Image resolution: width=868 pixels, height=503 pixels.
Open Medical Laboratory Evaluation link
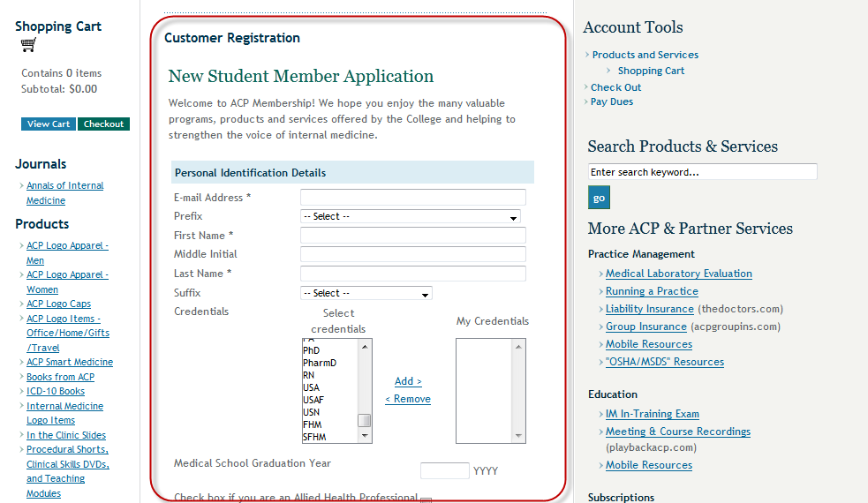679,274
